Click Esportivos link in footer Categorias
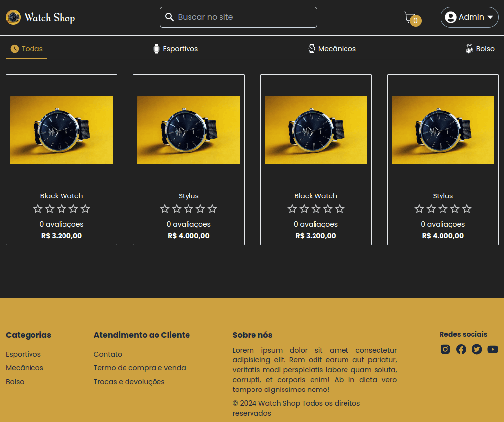Screen dimensions: 504x422 (23, 354)
